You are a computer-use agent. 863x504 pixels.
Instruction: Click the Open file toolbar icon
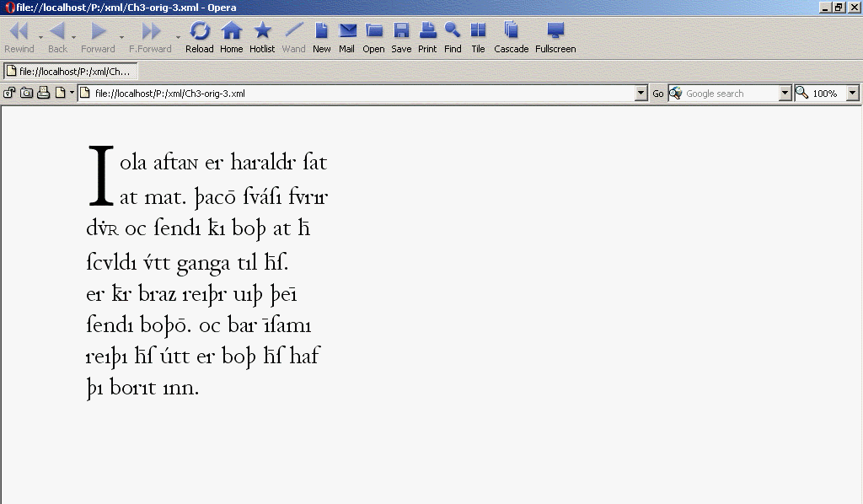373,37
